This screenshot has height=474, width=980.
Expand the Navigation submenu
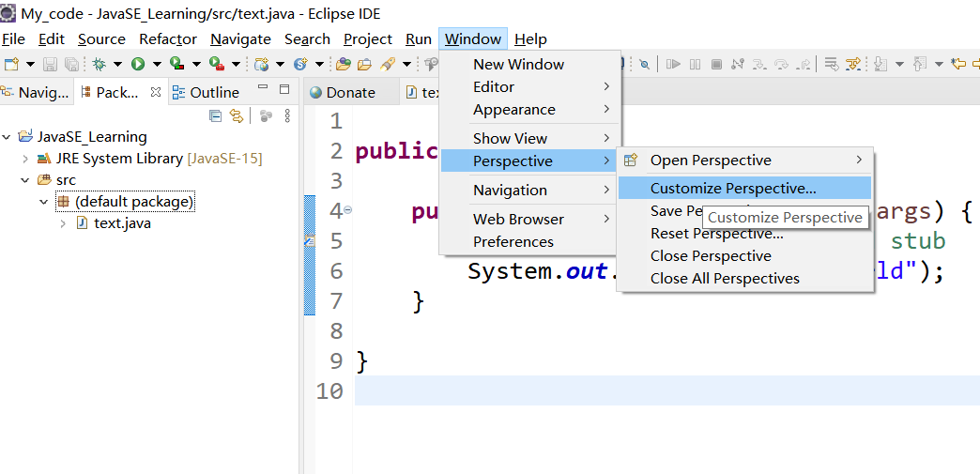click(530, 191)
